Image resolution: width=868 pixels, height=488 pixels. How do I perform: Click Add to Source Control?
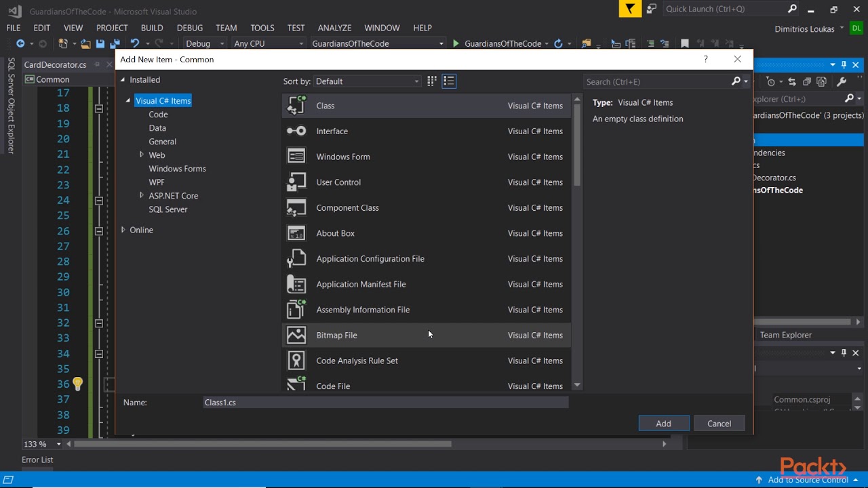(x=807, y=480)
